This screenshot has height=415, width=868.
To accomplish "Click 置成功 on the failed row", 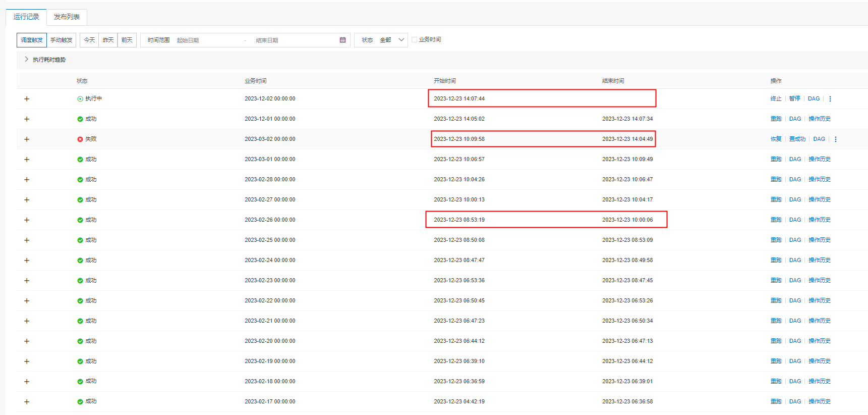I will (x=797, y=139).
